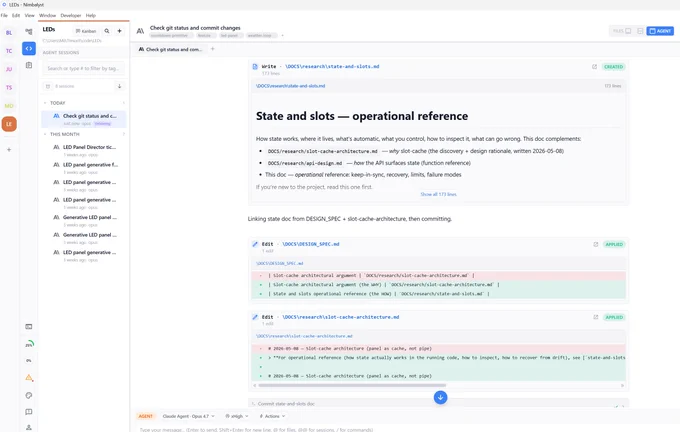Open state-and-slots.md externally via Write row icon

pyautogui.click(x=595, y=67)
